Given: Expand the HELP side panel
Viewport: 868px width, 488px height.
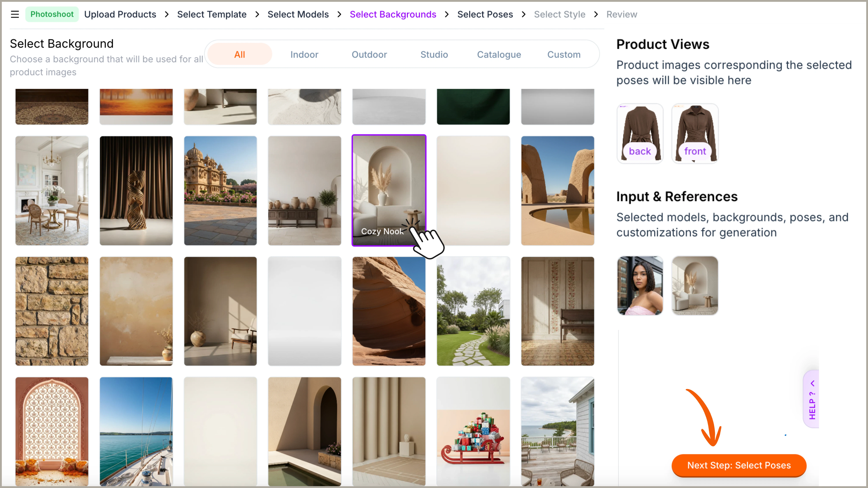Looking at the screenshot, I should coord(812,399).
